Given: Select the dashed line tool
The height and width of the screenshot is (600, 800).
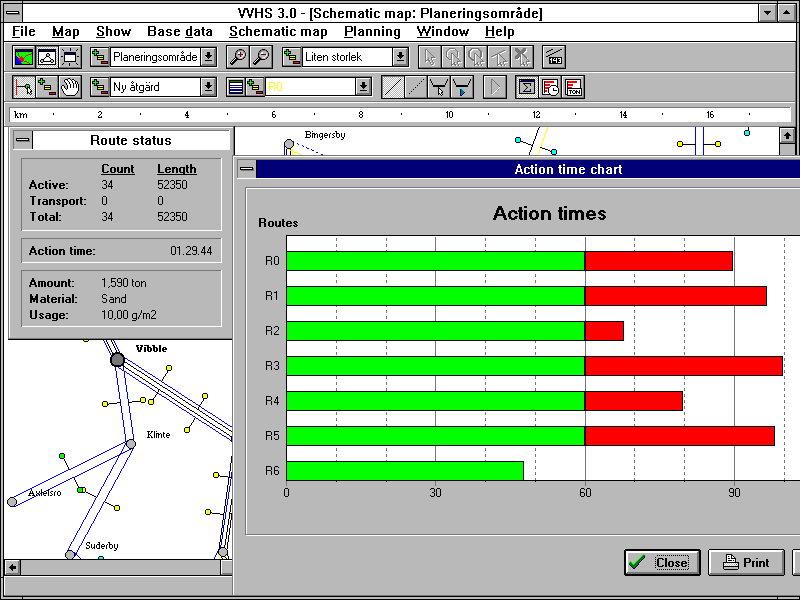Looking at the screenshot, I should pyautogui.click(x=416, y=87).
